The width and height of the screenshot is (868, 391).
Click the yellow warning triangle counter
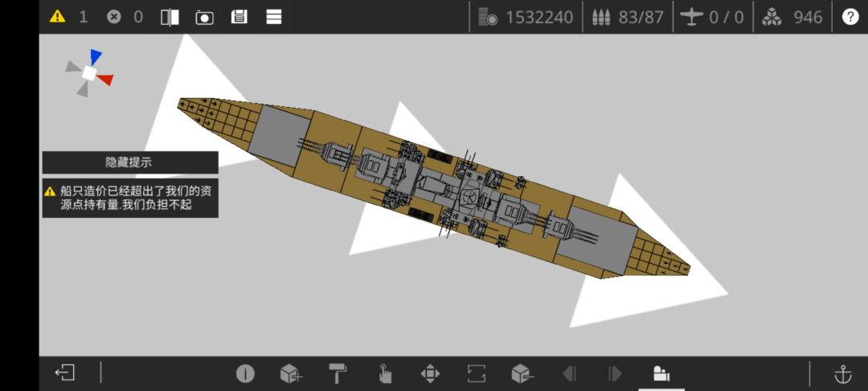click(x=57, y=17)
